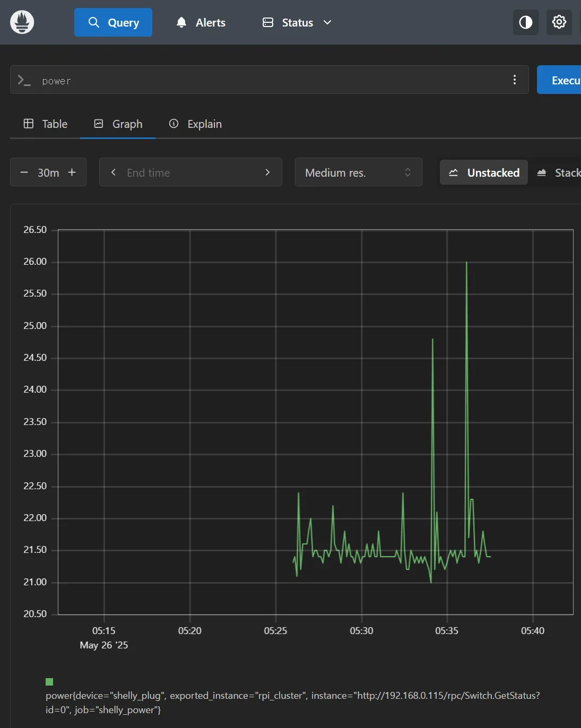Open the query options three-dot menu
581x728 pixels.
pyautogui.click(x=515, y=80)
